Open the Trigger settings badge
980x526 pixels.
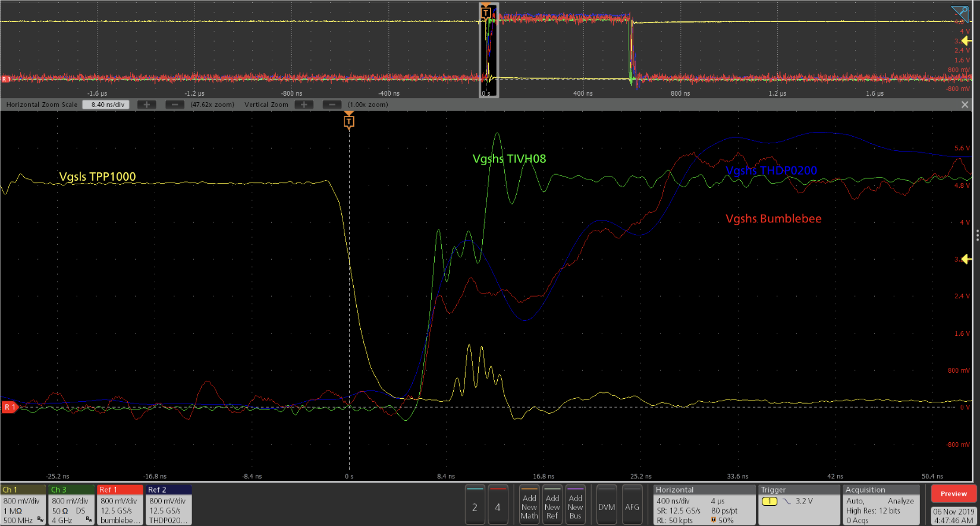pyautogui.click(x=800, y=505)
